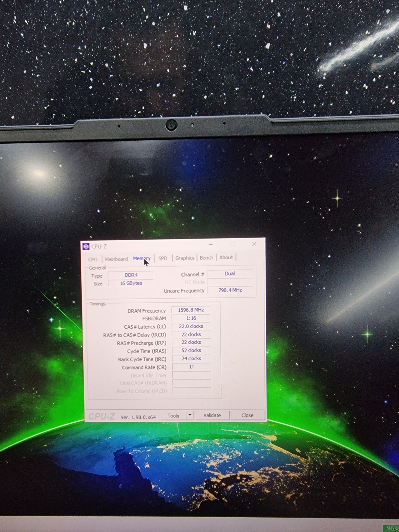Click the FSB:DRAM value 1:16

tap(191, 318)
